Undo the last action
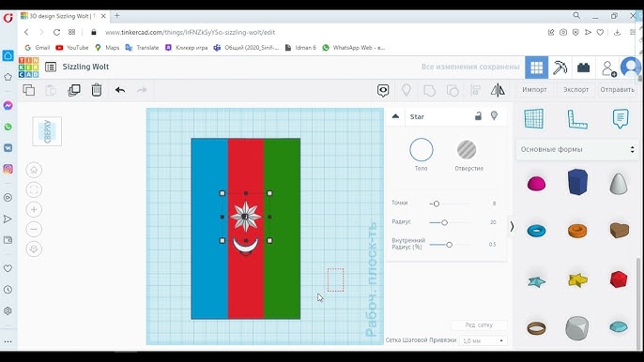Screen dimensions: 644x362 tap(120, 90)
